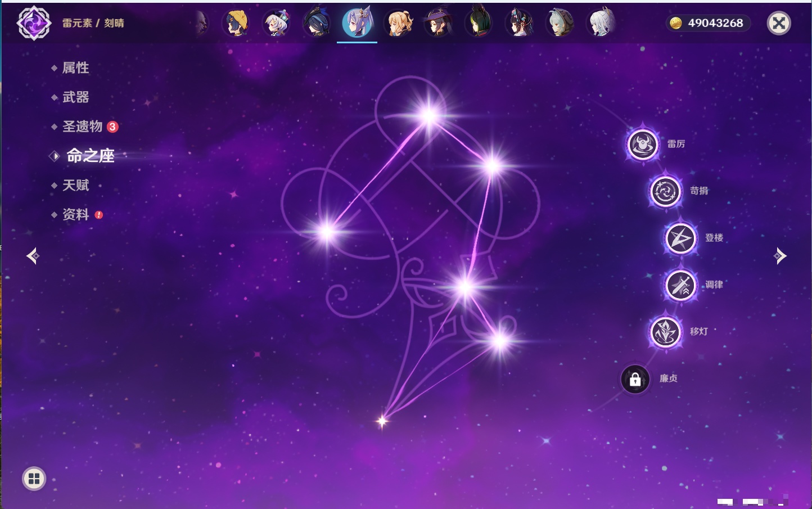This screenshot has width=812, height=509.
Task: Select the yellow-beanie character avatar
Action: pos(236,23)
